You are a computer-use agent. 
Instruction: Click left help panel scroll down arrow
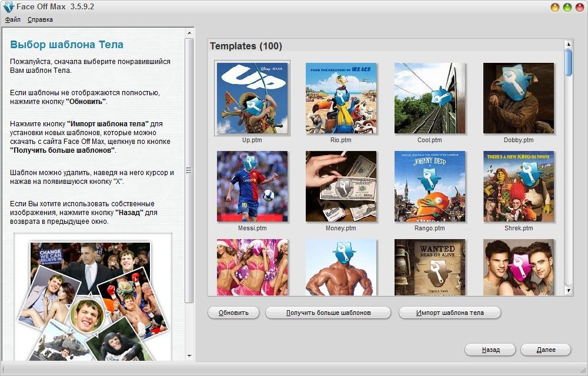click(x=189, y=356)
